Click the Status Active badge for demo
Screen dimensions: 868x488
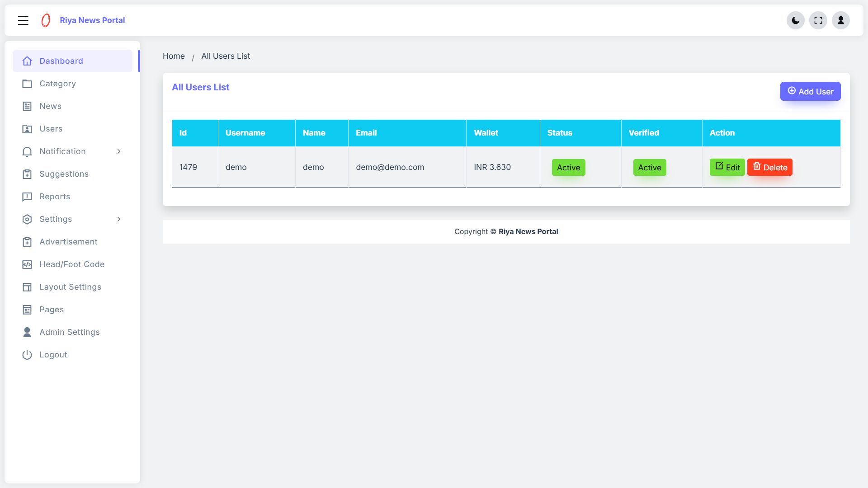568,168
